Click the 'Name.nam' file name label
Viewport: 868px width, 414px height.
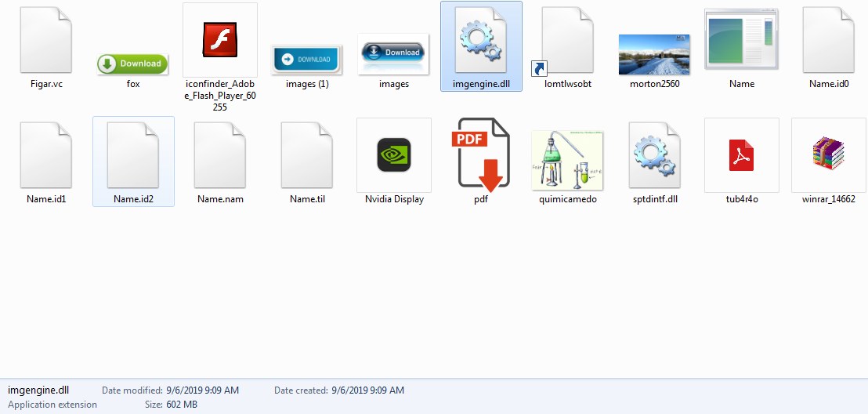220,199
